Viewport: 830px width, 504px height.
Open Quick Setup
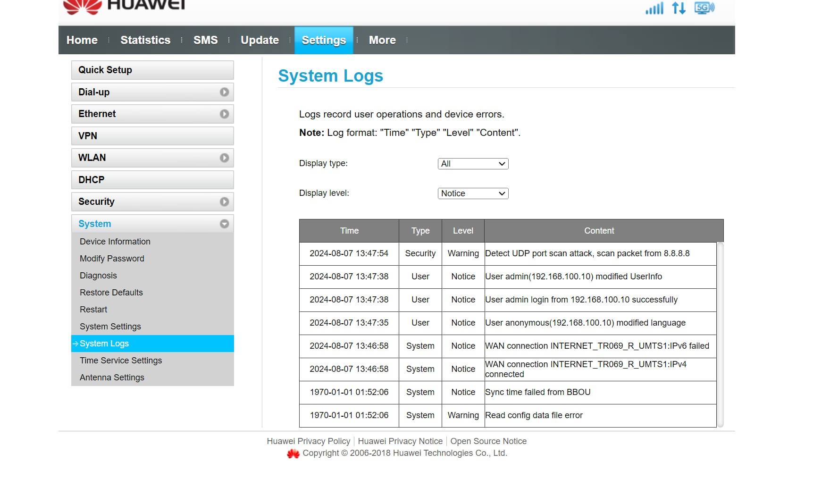coord(152,70)
